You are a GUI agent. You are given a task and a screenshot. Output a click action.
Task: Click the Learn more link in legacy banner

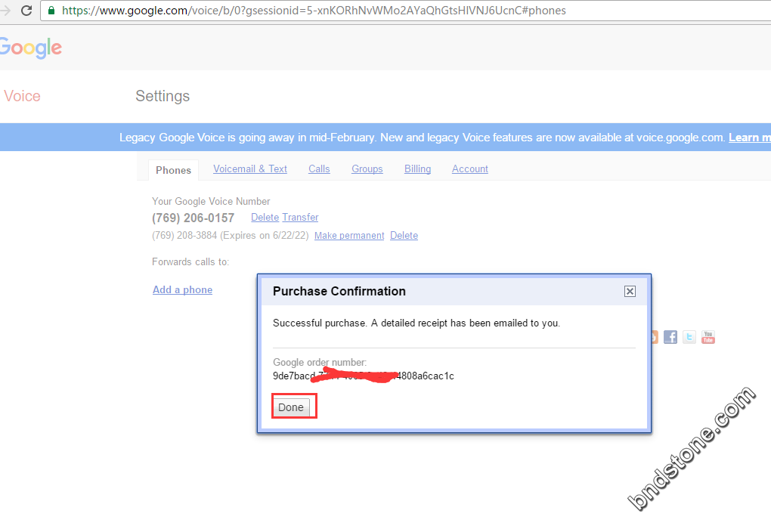[x=749, y=138]
